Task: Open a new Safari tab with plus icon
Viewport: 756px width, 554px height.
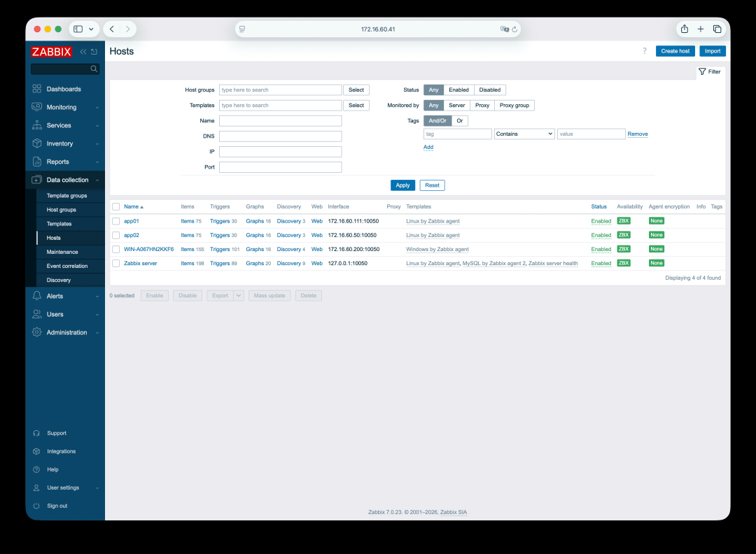Action: 701,29
